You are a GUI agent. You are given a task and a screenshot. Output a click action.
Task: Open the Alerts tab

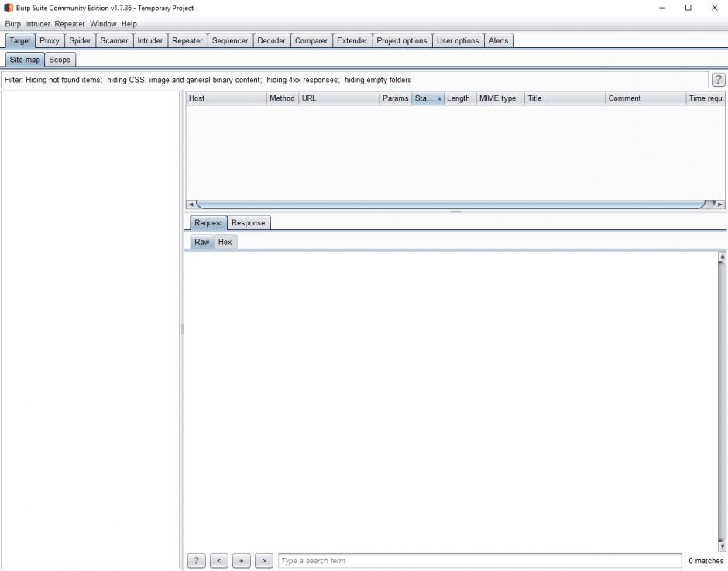click(x=498, y=40)
